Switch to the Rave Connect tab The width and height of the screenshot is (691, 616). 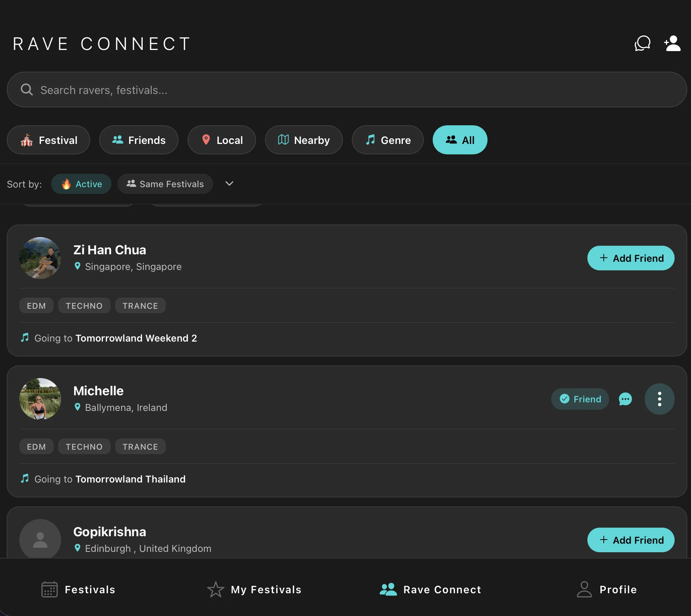click(x=430, y=590)
